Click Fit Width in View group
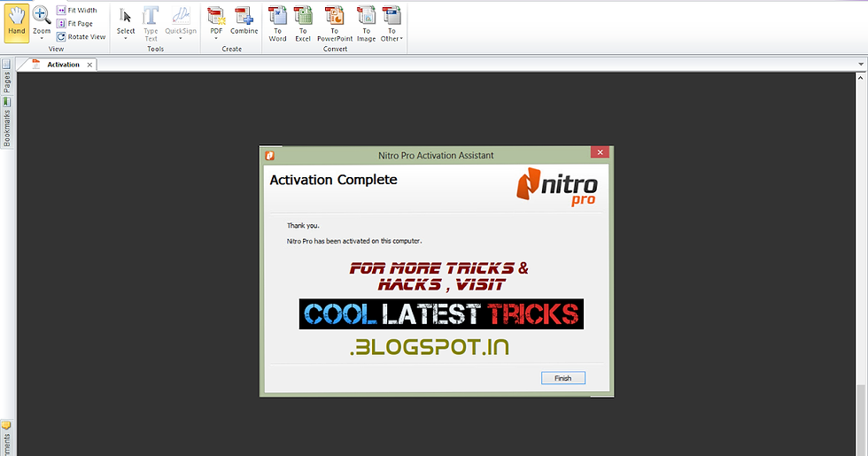Viewport: 868px width, 456px height. tap(76, 10)
